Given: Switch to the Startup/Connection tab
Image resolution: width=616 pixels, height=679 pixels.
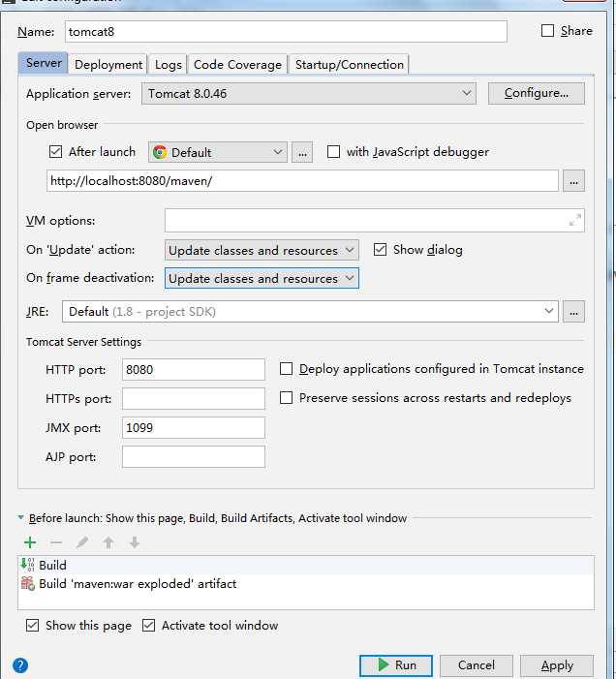Looking at the screenshot, I should (x=350, y=65).
